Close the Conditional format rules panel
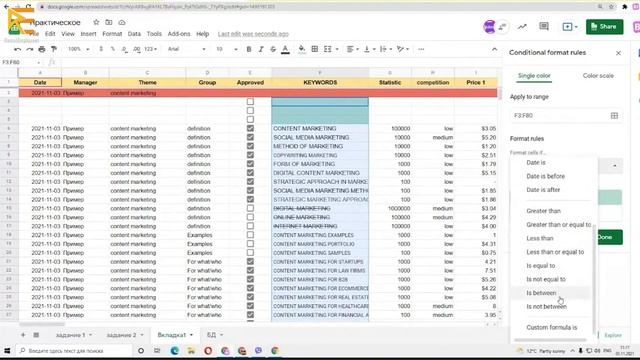 point(618,53)
